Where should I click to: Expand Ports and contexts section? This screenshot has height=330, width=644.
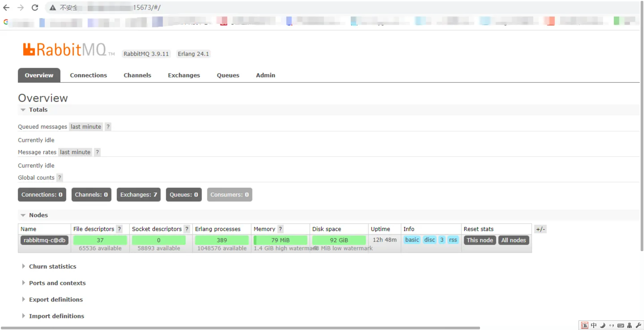coord(57,283)
